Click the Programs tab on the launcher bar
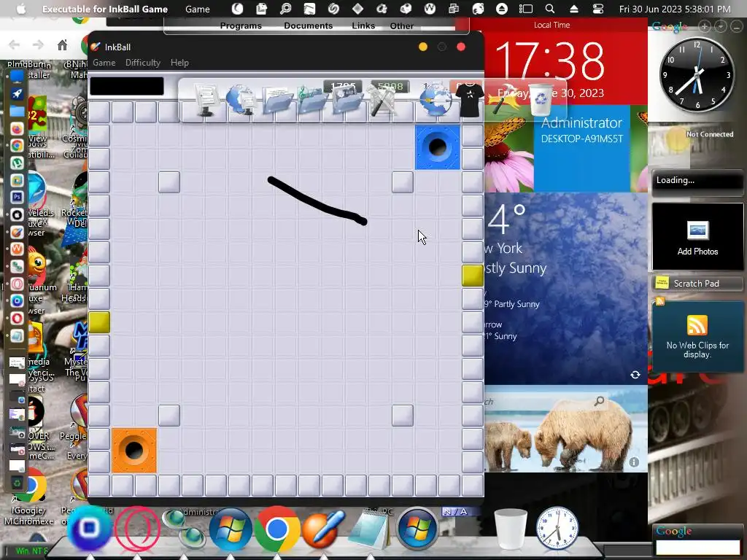This screenshot has height=560, width=747. click(x=241, y=26)
